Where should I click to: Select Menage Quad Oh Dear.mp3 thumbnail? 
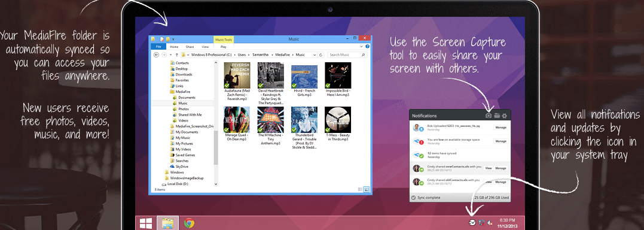(237, 120)
